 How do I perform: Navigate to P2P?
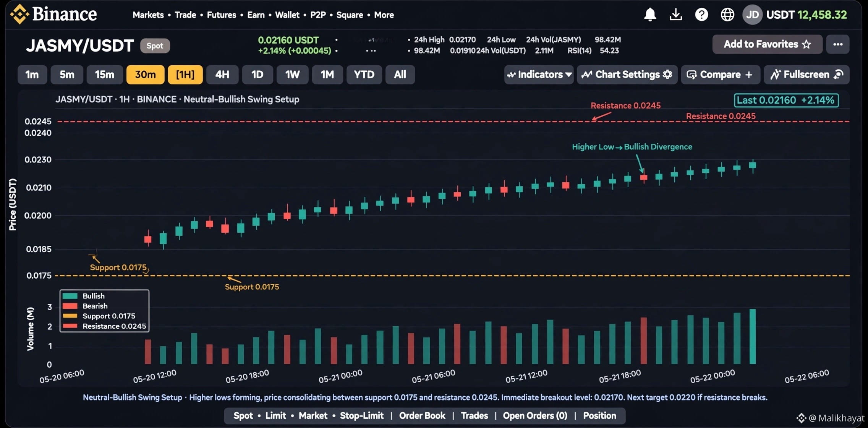pos(318,15)
